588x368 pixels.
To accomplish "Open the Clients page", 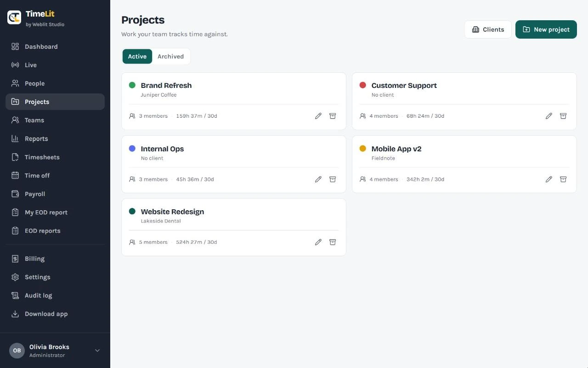I will click(488, 29).
